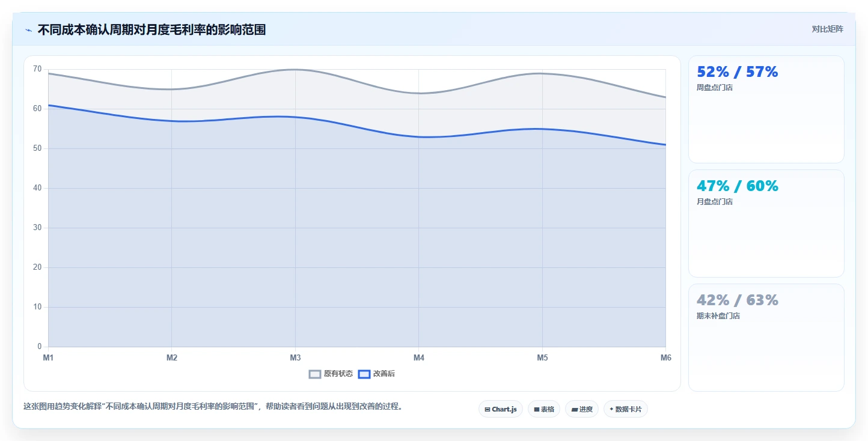Click the M5 label on the x-axis
868x441 pixels.
point(542,358)
